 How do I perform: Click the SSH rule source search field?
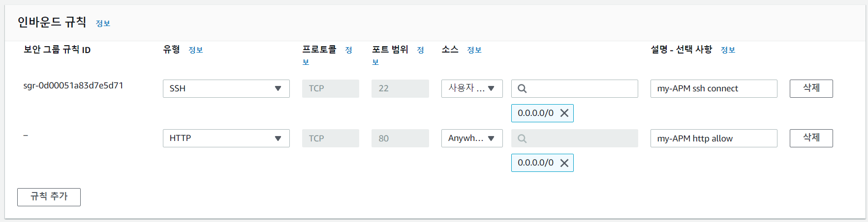click(x=575, y=88)
